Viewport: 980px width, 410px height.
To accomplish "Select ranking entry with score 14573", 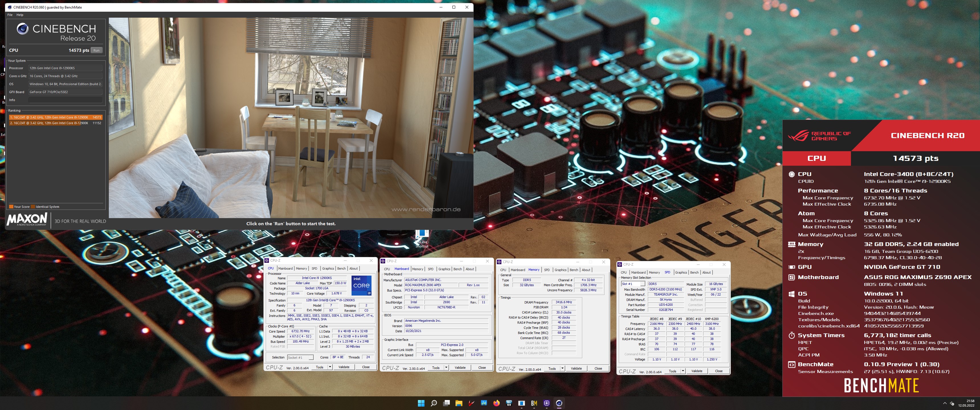I will coord(56,118).
